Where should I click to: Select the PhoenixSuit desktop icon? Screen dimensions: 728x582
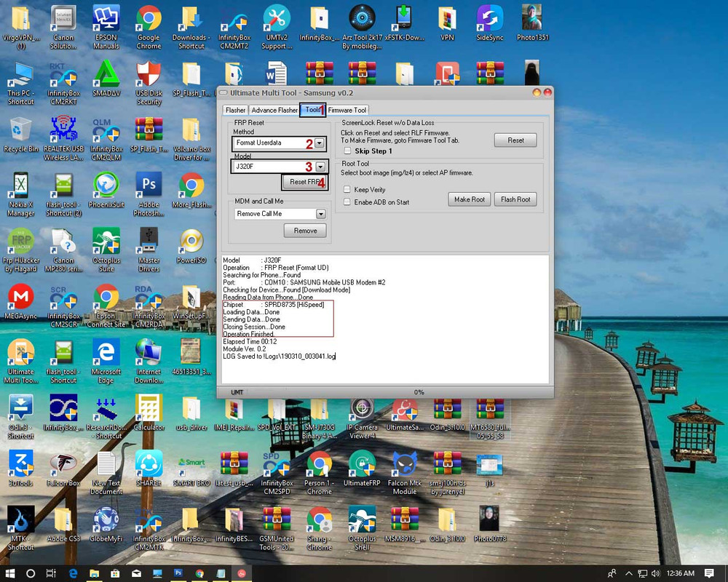point(106,191)
